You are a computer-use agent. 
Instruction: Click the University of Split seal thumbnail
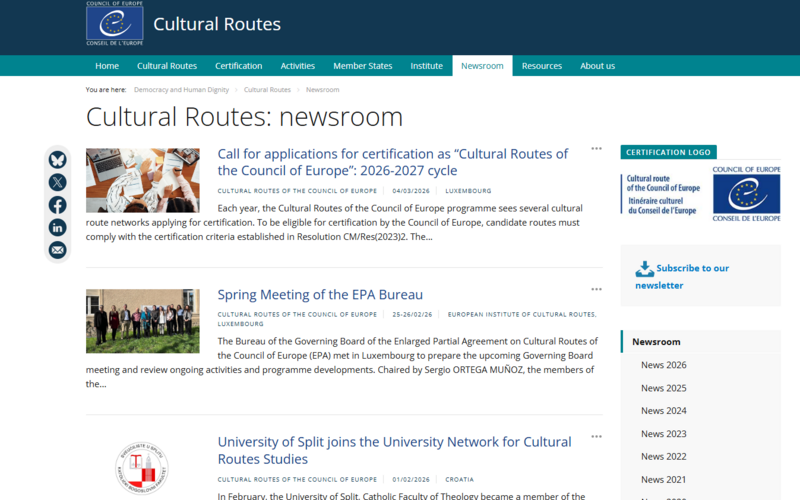coord(142,468)
